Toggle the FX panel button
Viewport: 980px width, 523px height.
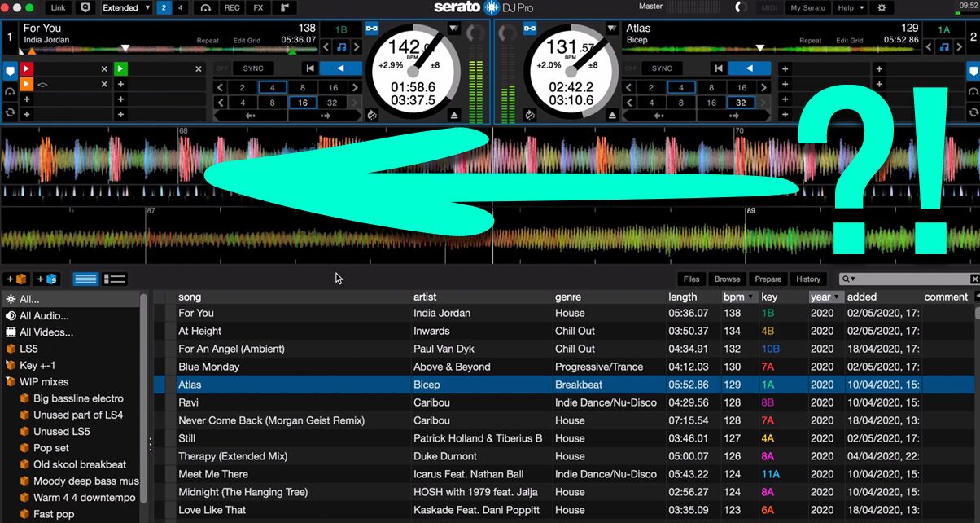(x=259, y=7)
